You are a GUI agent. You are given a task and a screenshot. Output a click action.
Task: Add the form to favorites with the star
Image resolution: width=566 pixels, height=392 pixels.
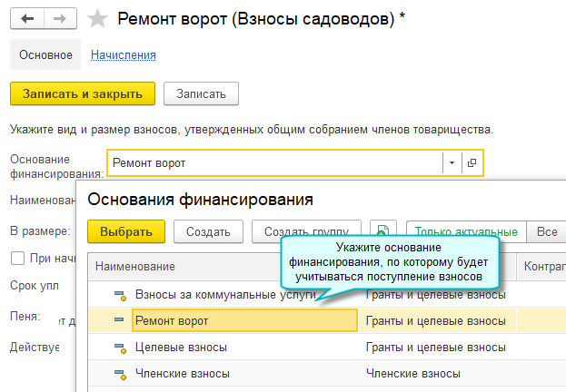point(96,17)
